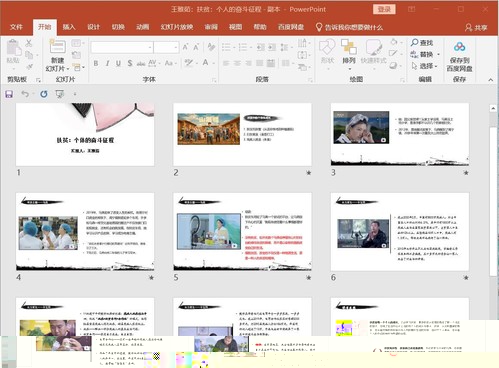Click Tell Me lightbulb search box
The height and width of the screenshot is (368, 499).
click(x=349, y=27)
